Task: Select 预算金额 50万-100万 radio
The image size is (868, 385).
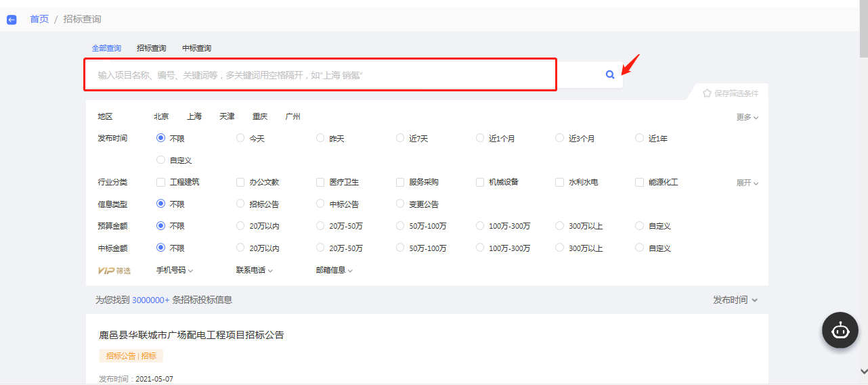Action: click(400, 226)
